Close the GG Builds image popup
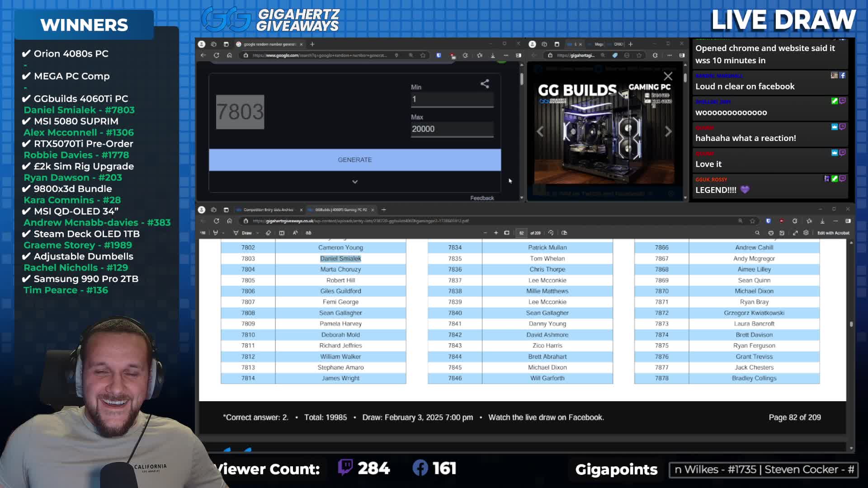 tap(668, 76)
